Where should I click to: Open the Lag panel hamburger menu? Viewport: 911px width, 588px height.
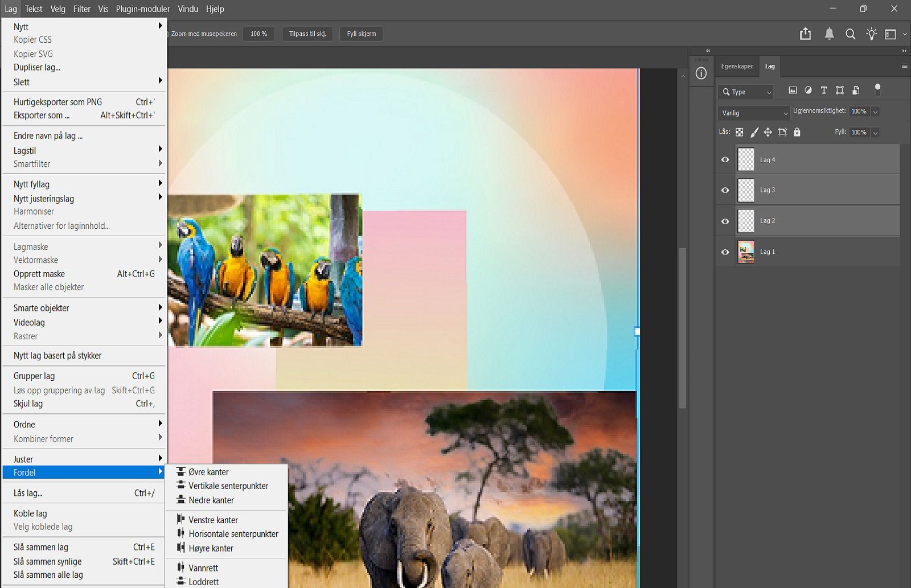tap(904, 66)
